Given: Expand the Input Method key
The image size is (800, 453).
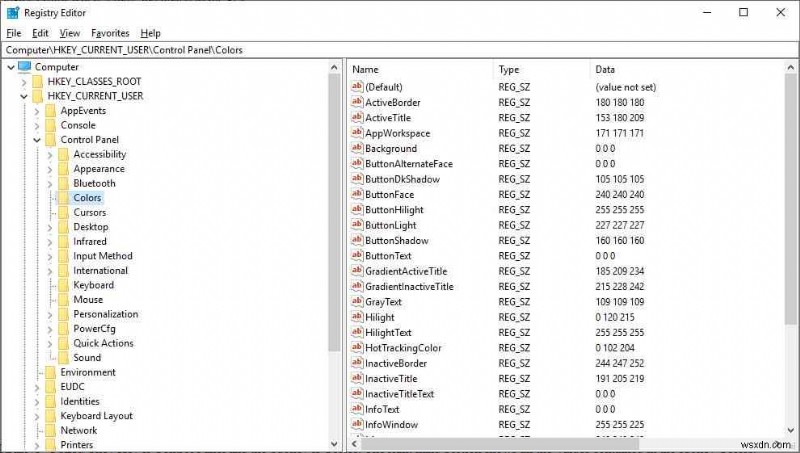Looking at the screenshot, I should tap(50, 256).
